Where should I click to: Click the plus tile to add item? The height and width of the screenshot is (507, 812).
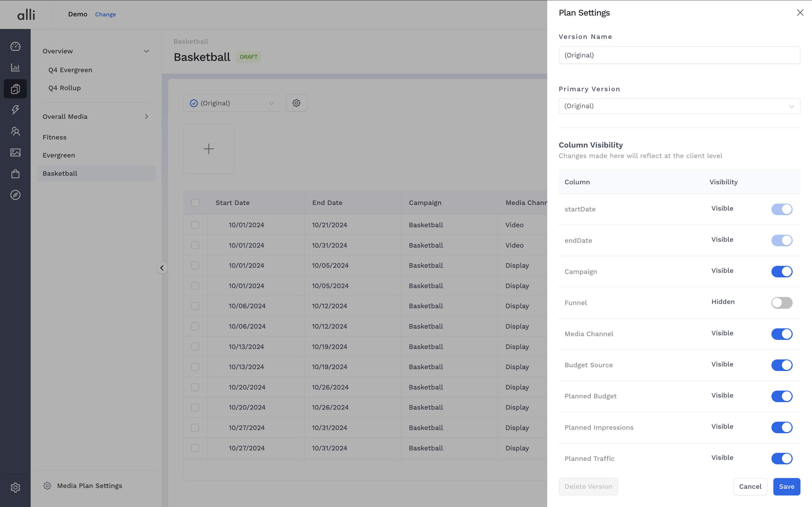pos(208,149)
